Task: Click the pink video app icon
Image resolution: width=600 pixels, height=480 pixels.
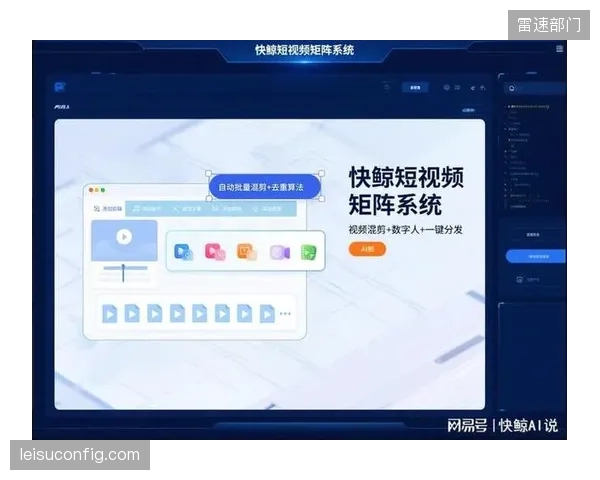Action: 215,251
